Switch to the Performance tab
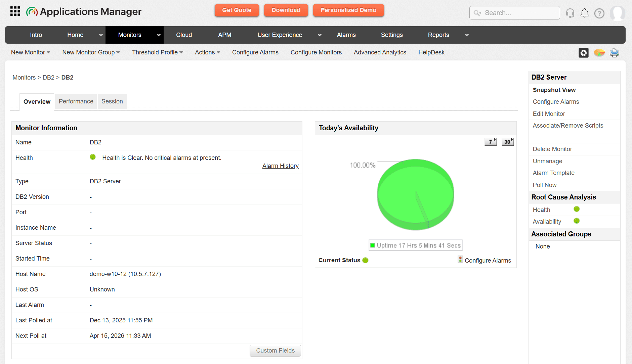This screenshot has height=364, width=632. click(x=76, y=101)
